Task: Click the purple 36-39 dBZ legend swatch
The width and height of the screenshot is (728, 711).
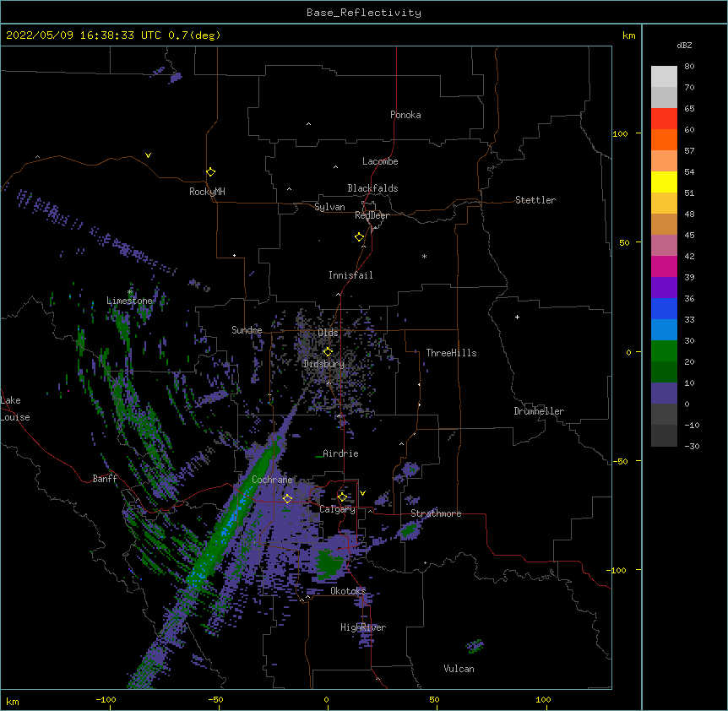Action: pyautogui.click(x=664, y=288)
